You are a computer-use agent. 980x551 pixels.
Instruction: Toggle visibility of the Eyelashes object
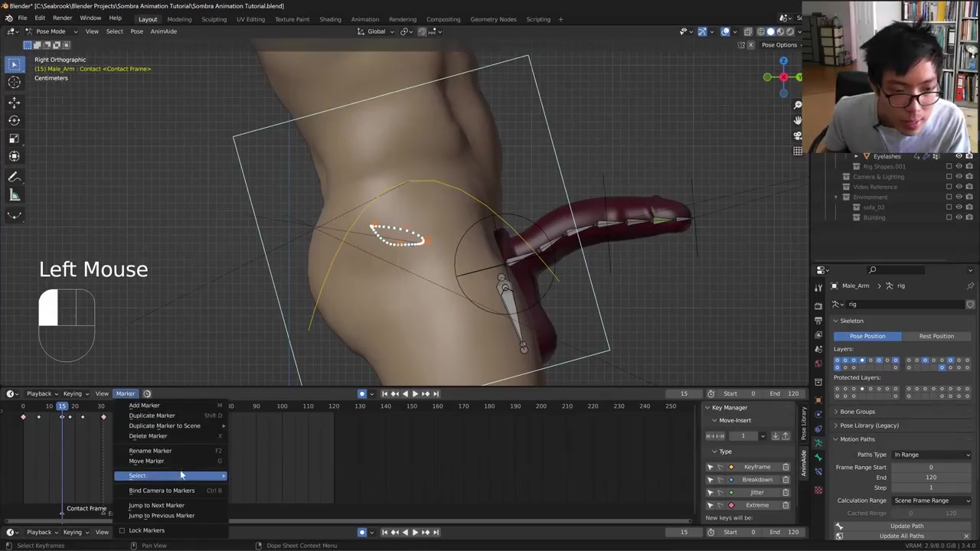coord(959,156)
